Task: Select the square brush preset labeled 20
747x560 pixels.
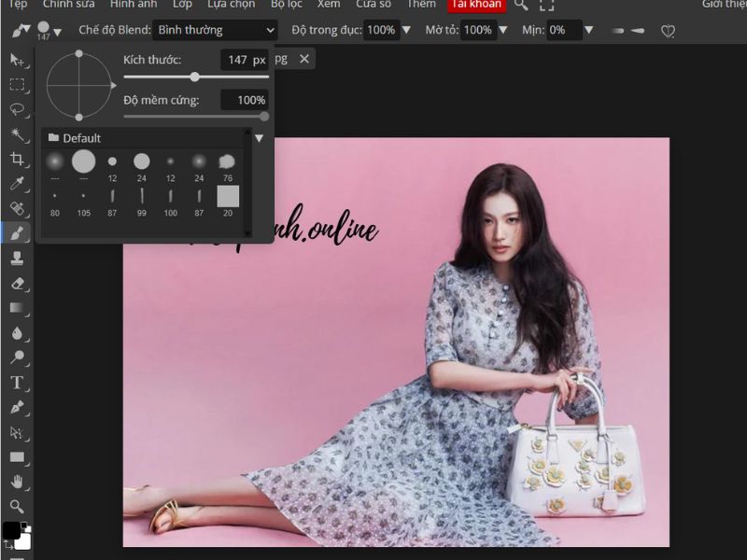Action: pyautogui.click(x=228, y=201)
